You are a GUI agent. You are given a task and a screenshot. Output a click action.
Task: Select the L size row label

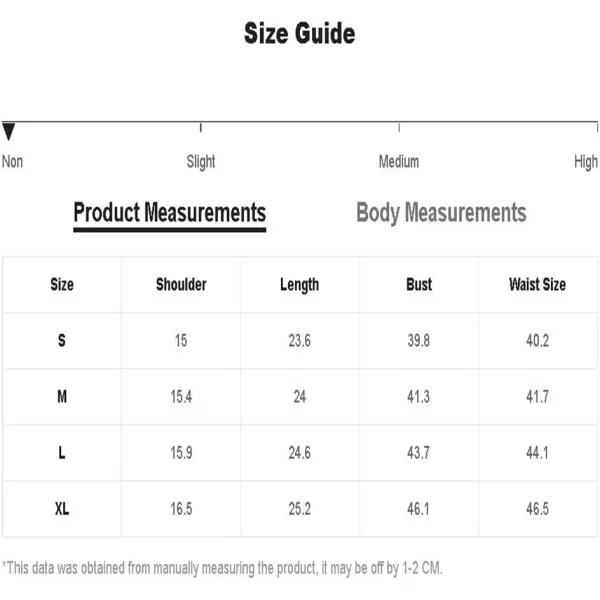(62, 453)
